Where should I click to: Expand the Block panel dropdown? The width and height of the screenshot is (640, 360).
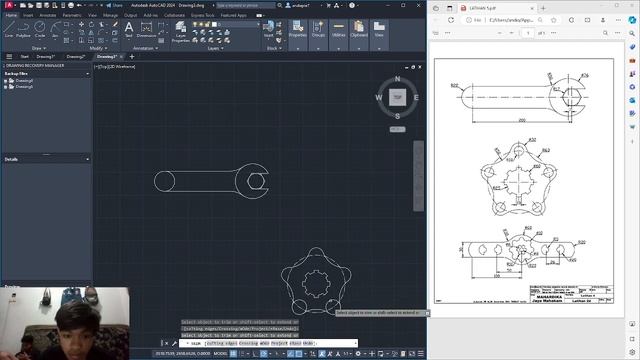(274, 48)
